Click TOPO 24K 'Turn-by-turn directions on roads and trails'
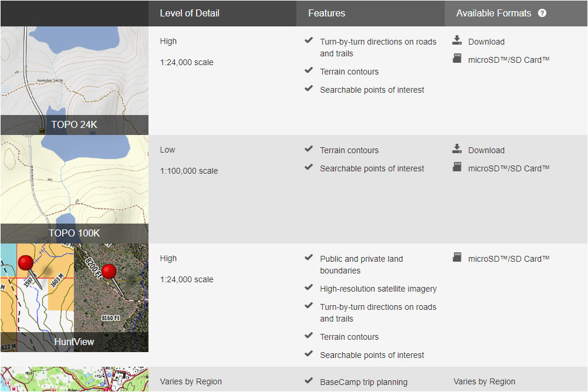The height and width of the screenshot is (392, 588). click(378, 48)
